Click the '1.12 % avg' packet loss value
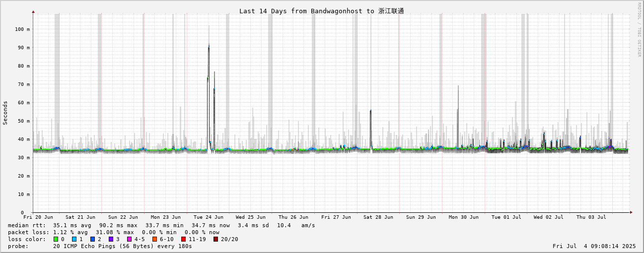The height and width of the screenshot is (253, 644). point(71,232)
